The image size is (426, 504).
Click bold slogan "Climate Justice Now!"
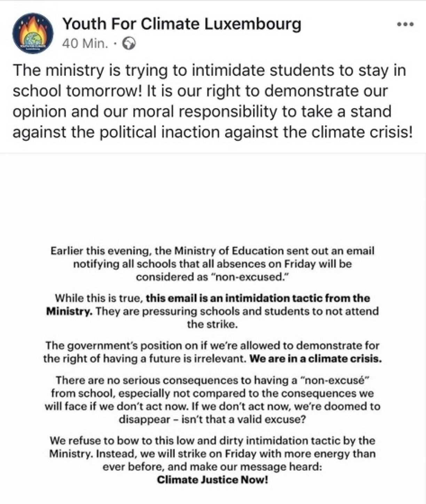tap(212, 480)
